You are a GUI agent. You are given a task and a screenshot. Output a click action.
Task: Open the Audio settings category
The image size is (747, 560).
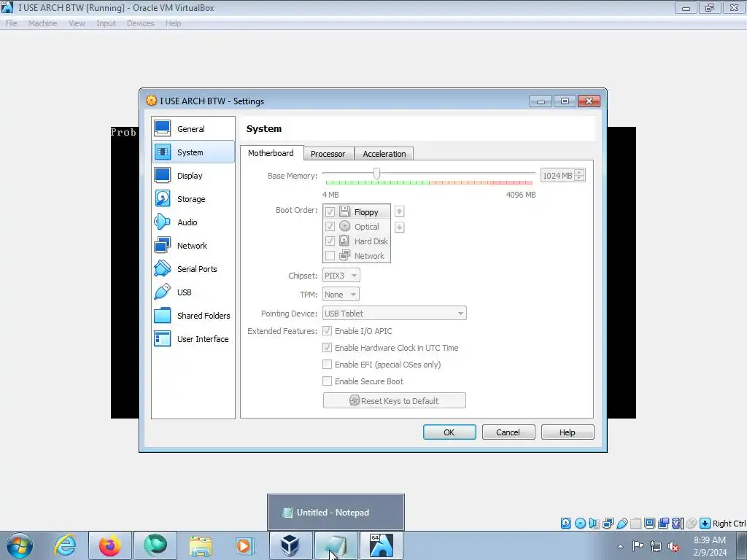pyautogui.click(x=193, y=222)
